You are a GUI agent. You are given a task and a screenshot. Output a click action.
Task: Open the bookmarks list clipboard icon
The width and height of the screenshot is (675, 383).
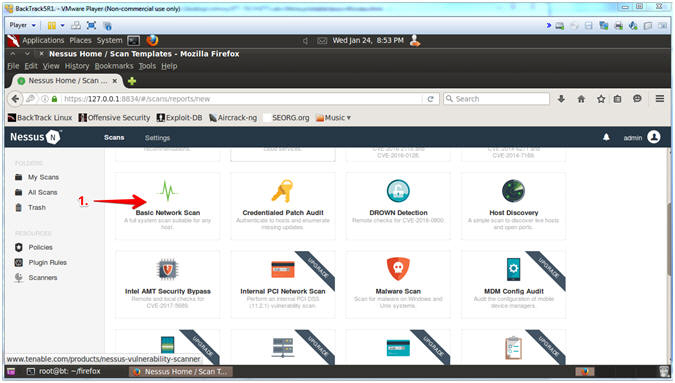click(617, 99)
